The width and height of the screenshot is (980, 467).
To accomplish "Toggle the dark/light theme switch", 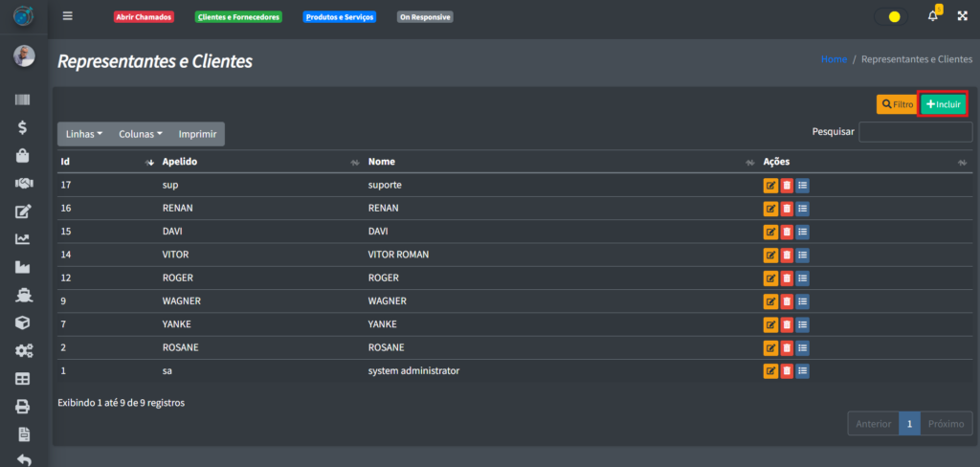I will click(x=889, y=16).
